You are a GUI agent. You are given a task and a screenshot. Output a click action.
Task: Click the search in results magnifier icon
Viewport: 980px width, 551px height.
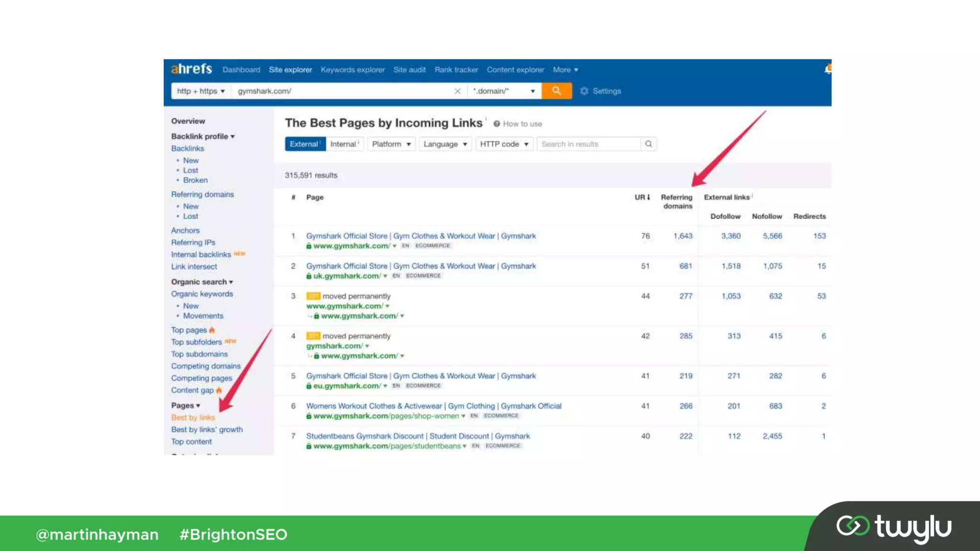pyautogui.click(x=648, y=144)
